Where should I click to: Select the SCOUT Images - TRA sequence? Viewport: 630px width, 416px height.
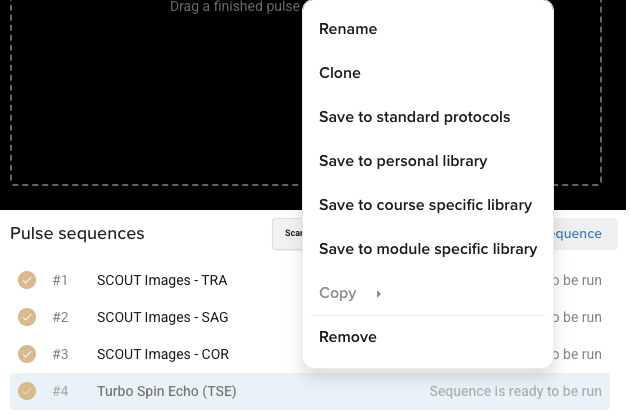click(x=162, y=280)
